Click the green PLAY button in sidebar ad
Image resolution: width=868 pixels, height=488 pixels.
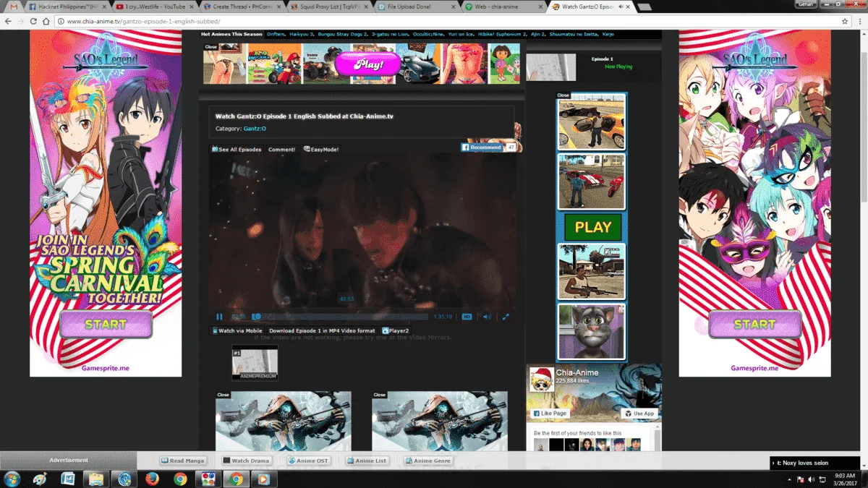[593, 227]
